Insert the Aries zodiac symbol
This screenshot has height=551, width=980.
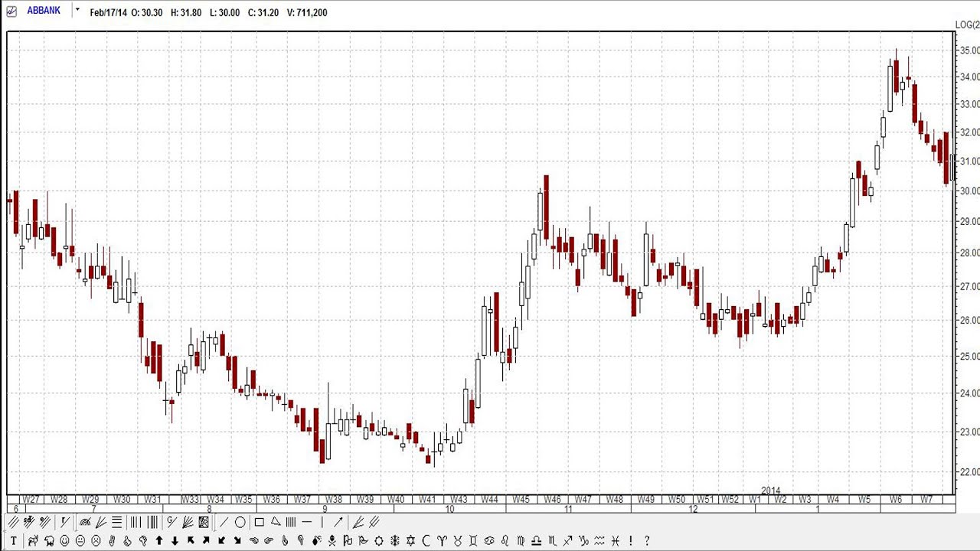coord(443,540)
